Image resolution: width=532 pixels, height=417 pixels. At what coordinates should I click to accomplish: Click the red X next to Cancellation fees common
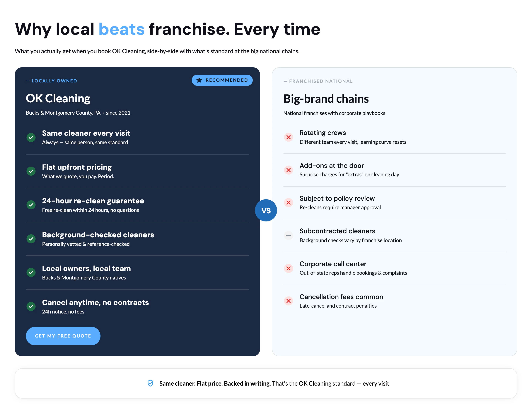point(288,301)
